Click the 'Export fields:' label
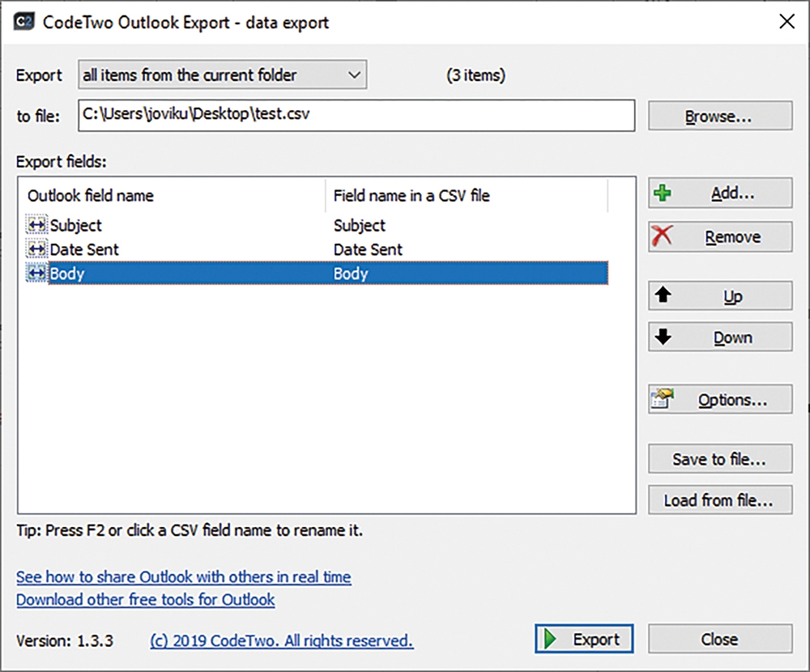The image size is (810, 672). tap(61, 162)
